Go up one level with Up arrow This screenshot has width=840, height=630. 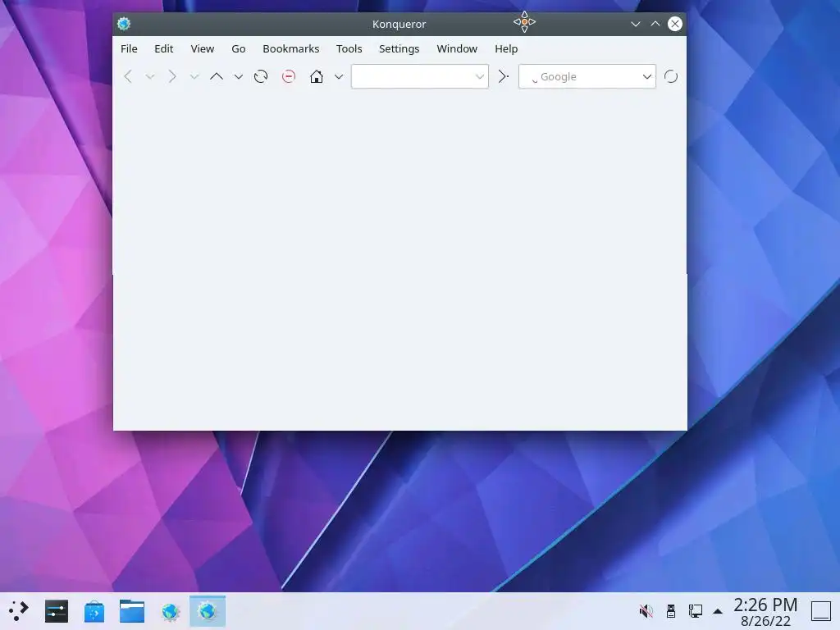(x=217, y=76)
